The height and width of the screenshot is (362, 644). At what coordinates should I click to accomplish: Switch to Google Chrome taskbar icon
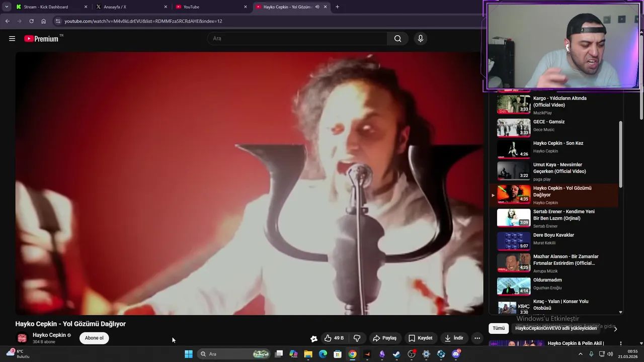click(353, 354)
